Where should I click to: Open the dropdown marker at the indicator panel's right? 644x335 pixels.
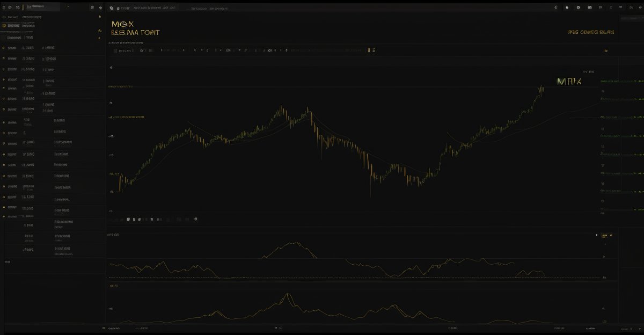tap(596, 235)
